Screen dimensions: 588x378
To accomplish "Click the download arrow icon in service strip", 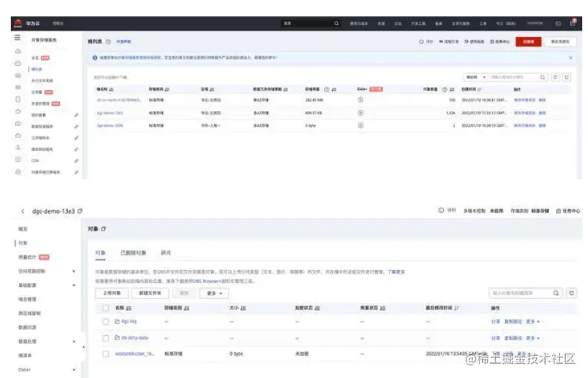I will [x=18, y=148].
